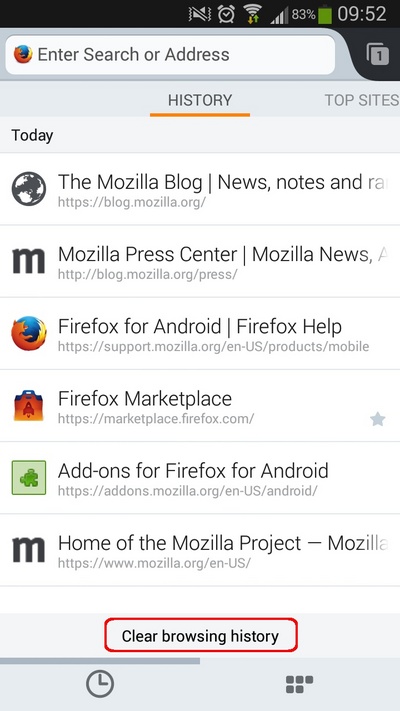
Task: Tap the Marketplace rocket bag icon
Action: (x=29, y=405)
